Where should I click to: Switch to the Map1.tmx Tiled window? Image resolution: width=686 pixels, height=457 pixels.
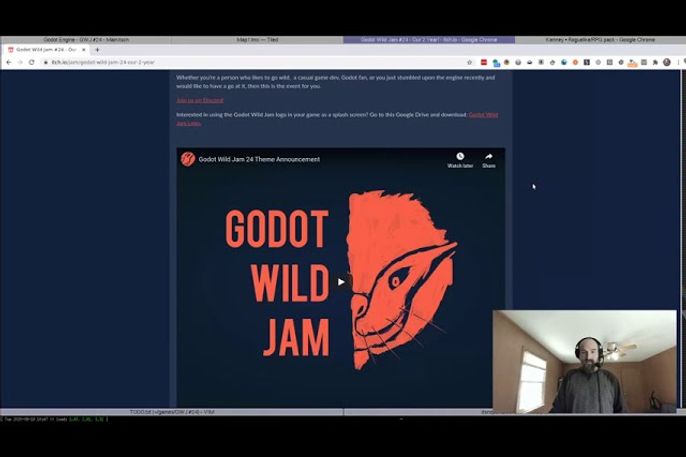coord(257,40)
